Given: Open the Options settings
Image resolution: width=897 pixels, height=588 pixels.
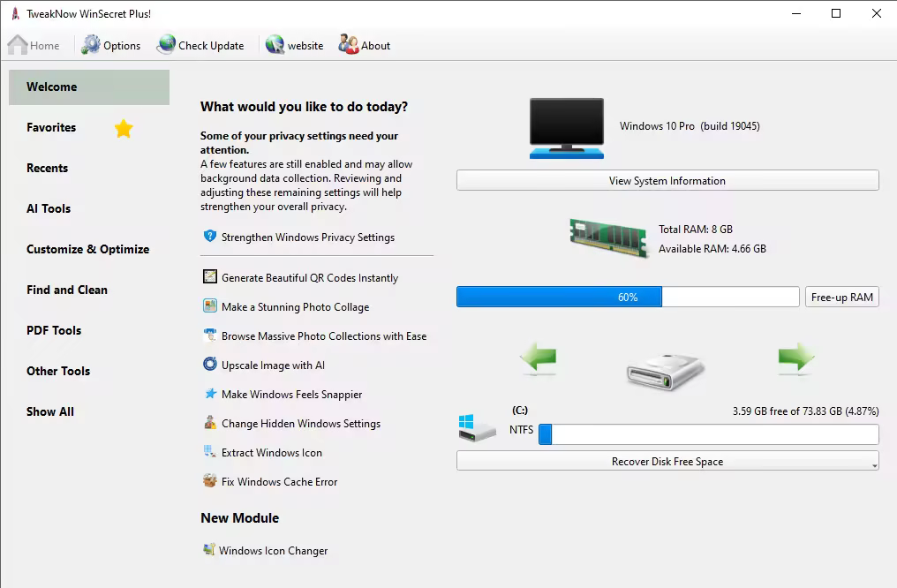Looking at the screenshot, I should pos(110,45).
